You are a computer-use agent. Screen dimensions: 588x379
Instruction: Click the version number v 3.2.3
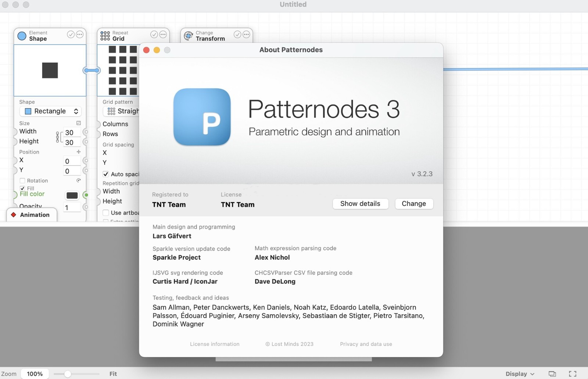coord(422,174)
